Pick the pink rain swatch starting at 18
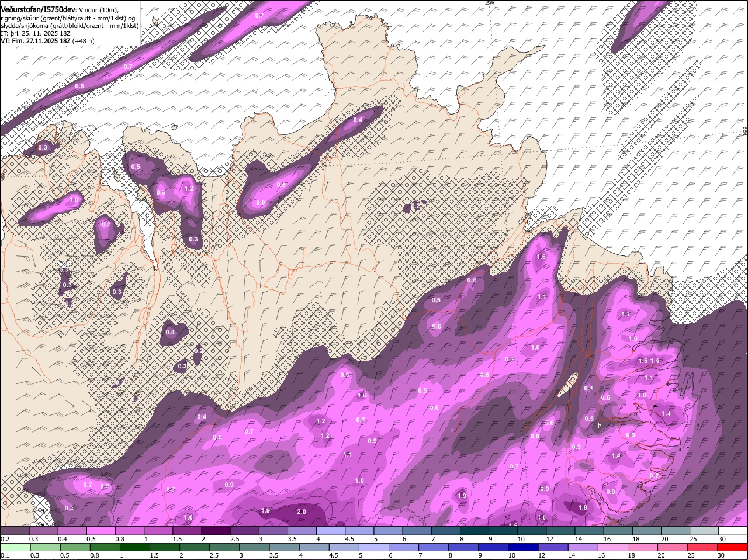The height and width of the screenshot is (560, 748). pyautogui.click(x=643, y=548)
